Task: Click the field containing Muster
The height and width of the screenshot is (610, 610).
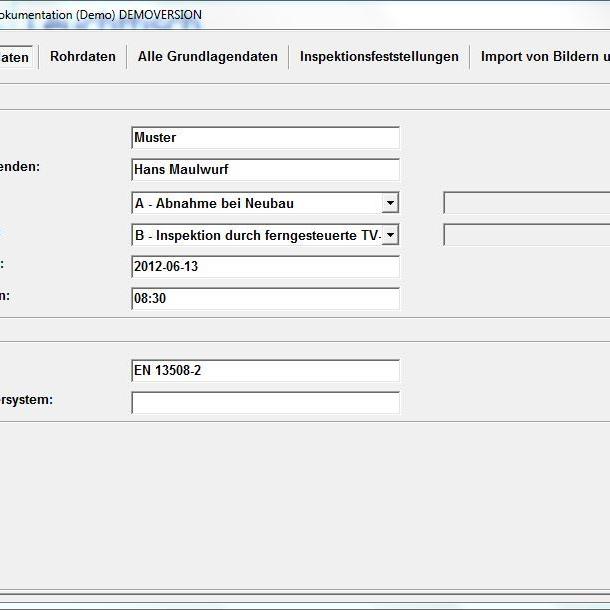Action: point(265,138)
